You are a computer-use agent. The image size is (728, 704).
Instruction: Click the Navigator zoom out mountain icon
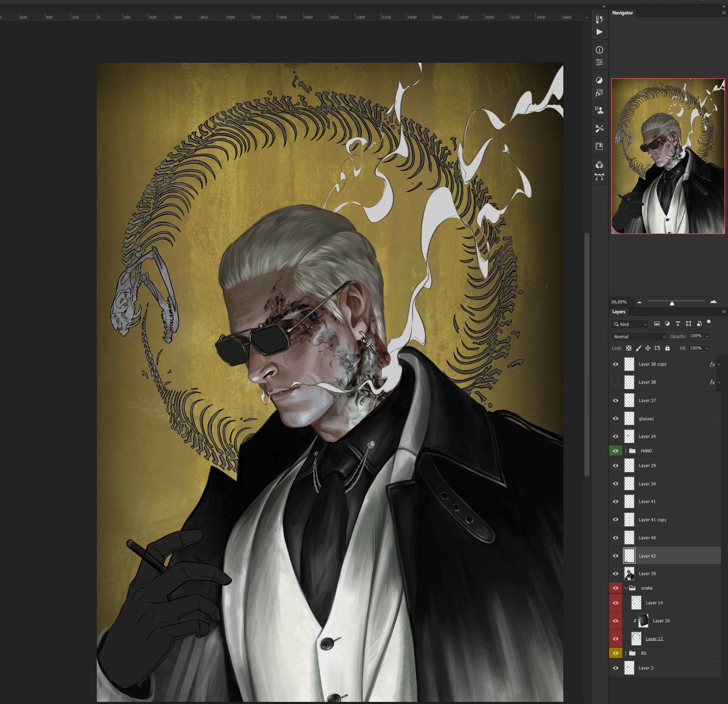(639, 302)
